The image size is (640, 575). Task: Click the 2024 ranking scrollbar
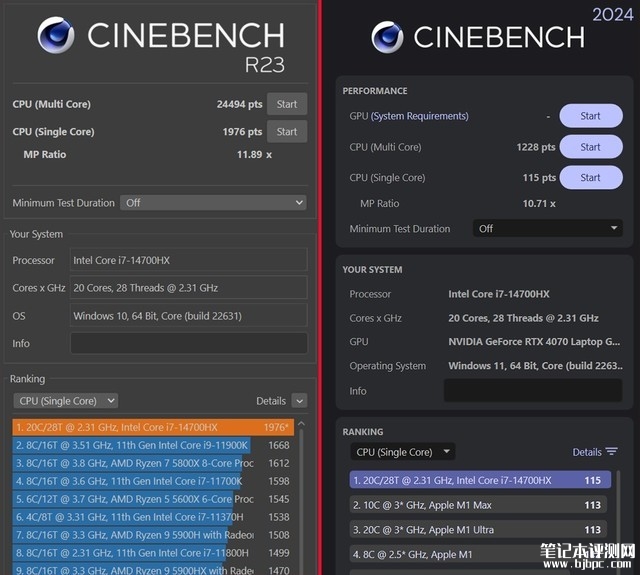coord(618,520)
